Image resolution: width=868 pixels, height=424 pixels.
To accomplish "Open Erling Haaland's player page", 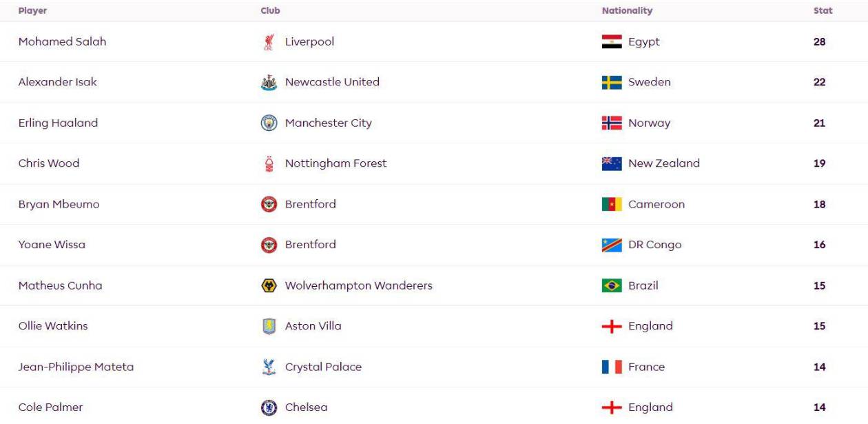I will pyautogui.click(x=58, y=123).
